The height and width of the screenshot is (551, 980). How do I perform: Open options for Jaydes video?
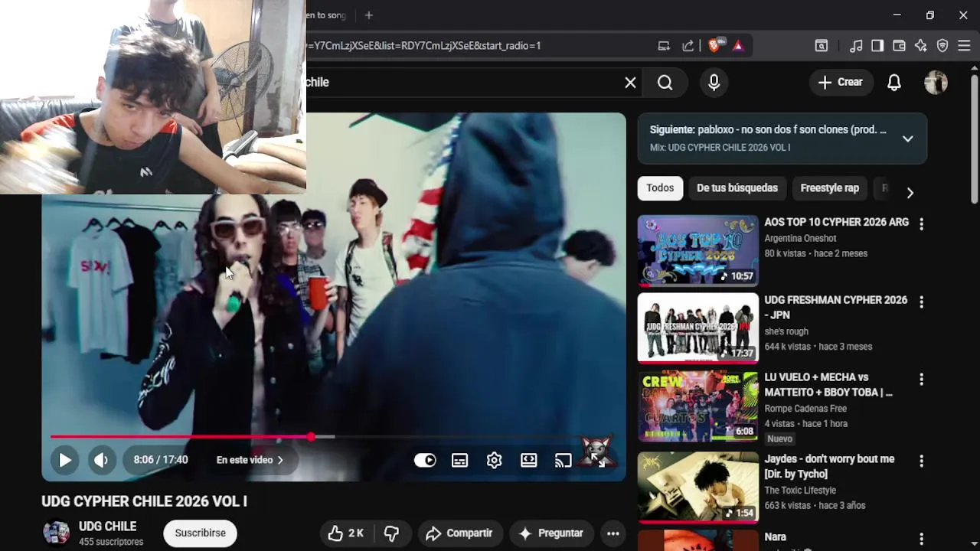tap(921, 461)
